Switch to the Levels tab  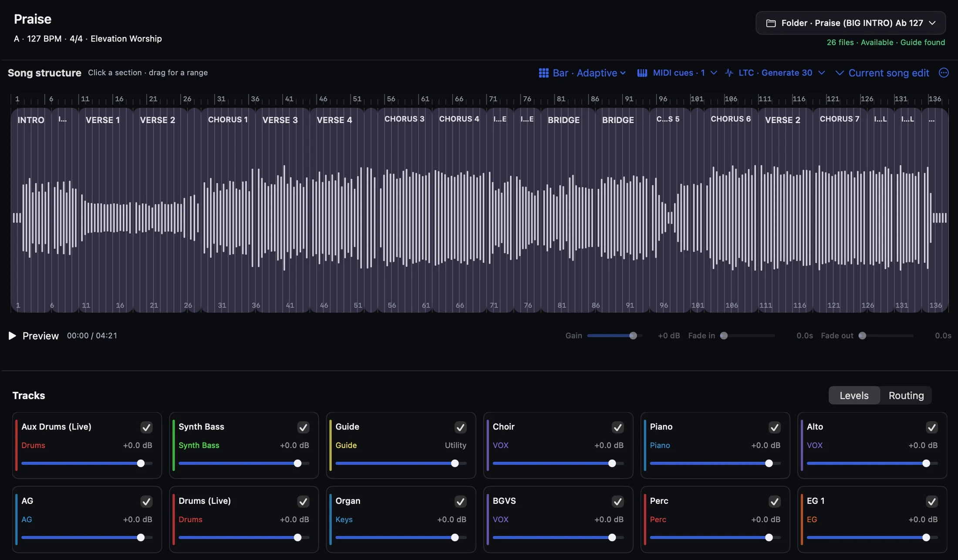point(854,395)
